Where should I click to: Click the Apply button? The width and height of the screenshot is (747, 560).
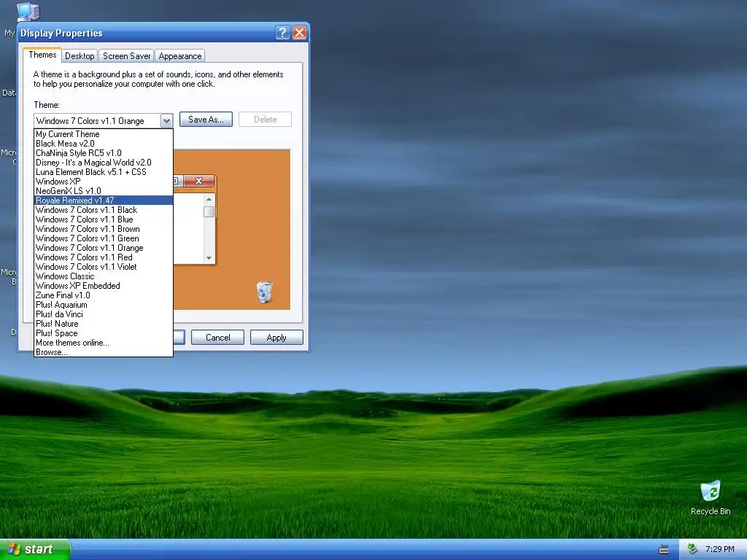(276, 337)
